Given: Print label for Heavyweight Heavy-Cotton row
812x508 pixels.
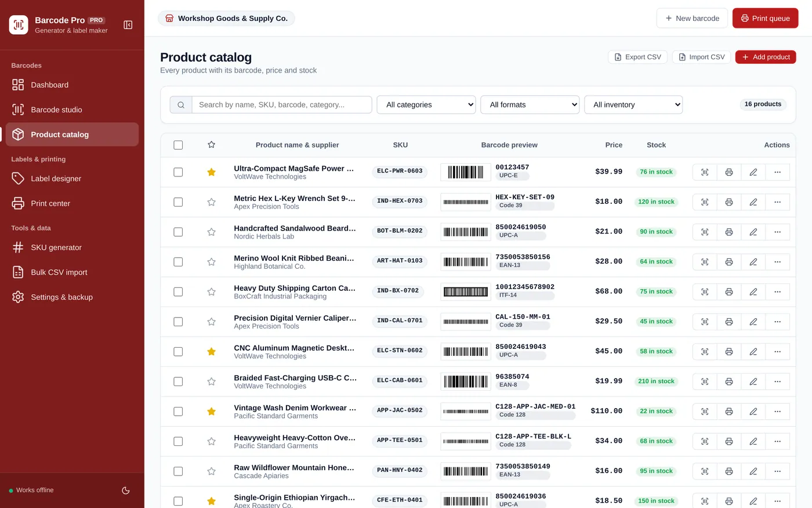Looking at the screenshot, I should pos(729,441).
